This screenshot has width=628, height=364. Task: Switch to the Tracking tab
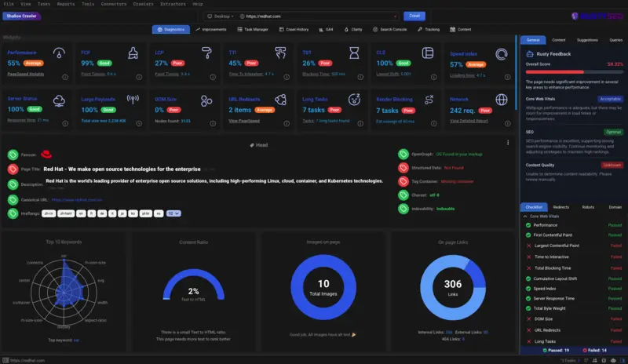428,29
